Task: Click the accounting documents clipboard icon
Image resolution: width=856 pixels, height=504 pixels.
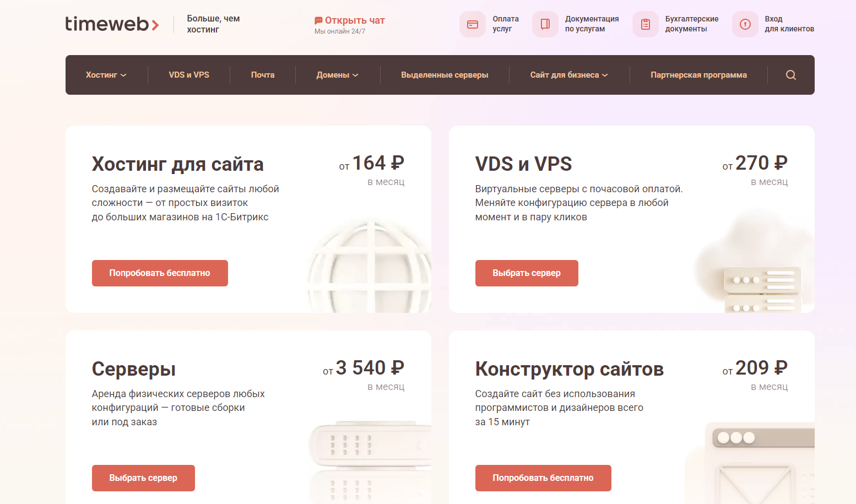Action: coord(645,24)
